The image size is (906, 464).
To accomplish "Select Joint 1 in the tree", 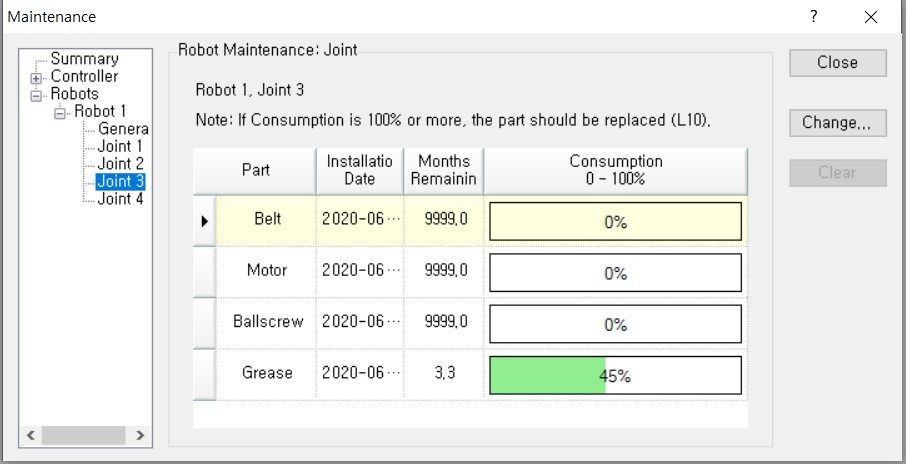I will tap(120, 146).
